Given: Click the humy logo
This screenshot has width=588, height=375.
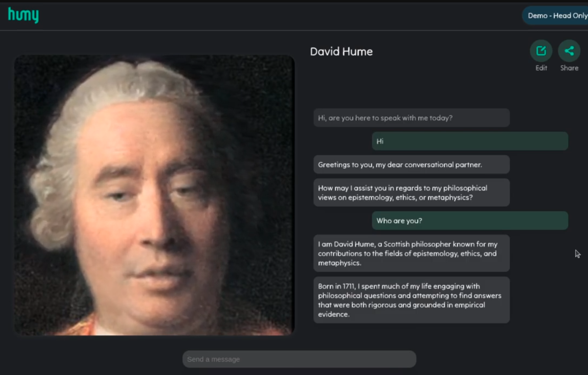Looking at the screenshot, I should [x=23, y=15].
